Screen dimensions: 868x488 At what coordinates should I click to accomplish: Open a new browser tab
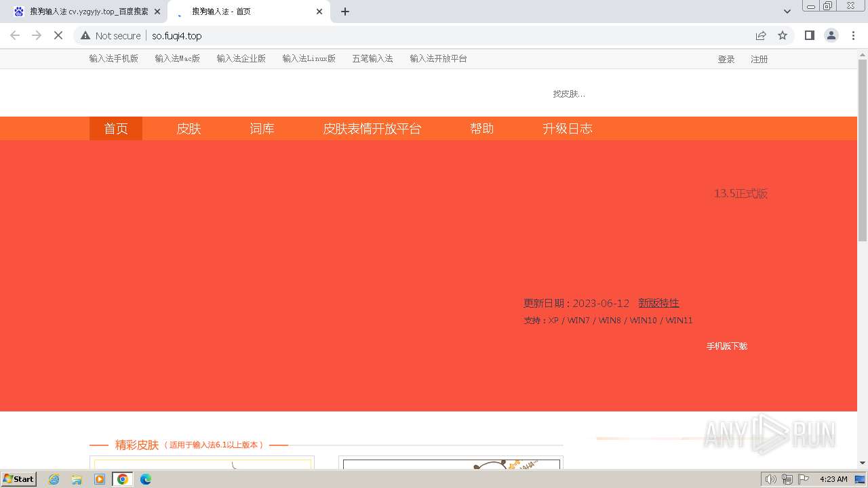point(345,12)
